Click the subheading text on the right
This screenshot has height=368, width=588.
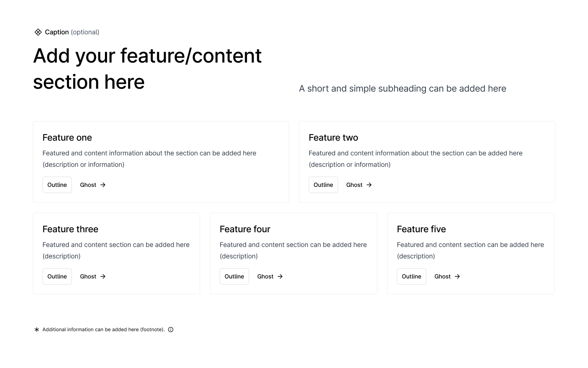click(403, 88)
